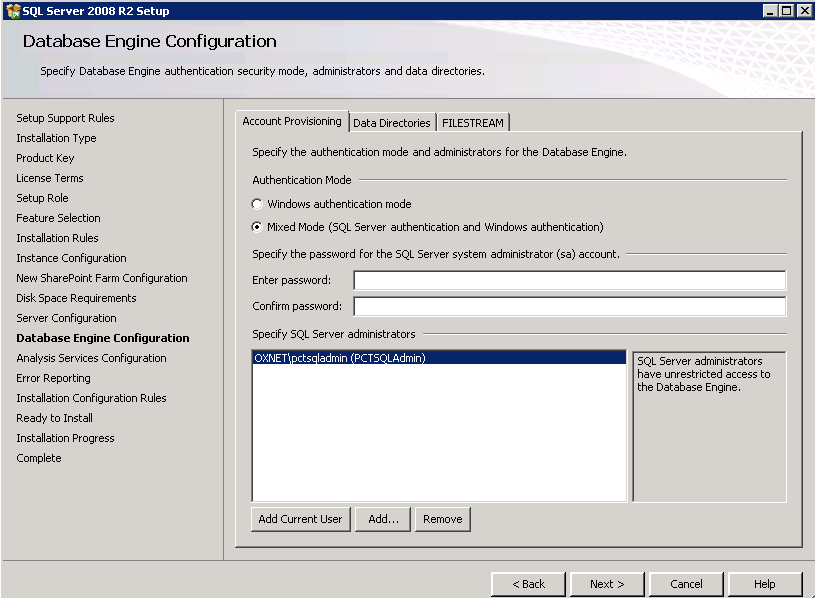The height and width of the screenshot is (598, 815).
Task: Open the Data Directories tab
Action: coord(392,123)
